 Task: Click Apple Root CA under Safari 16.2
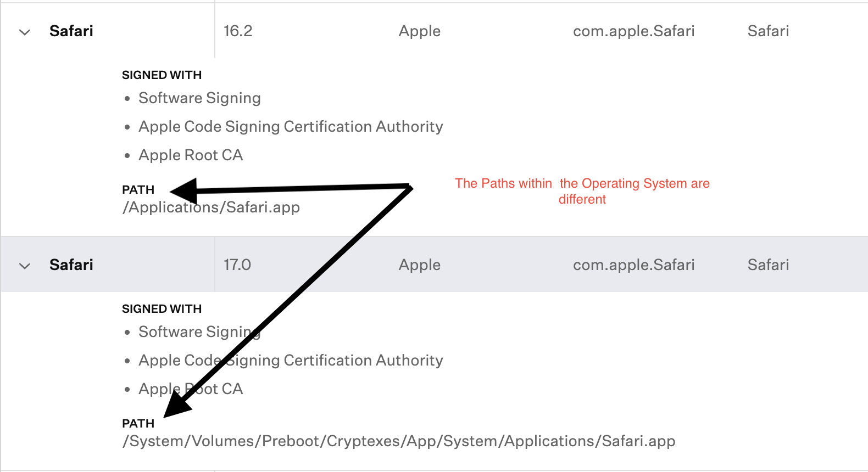point(191,155)
